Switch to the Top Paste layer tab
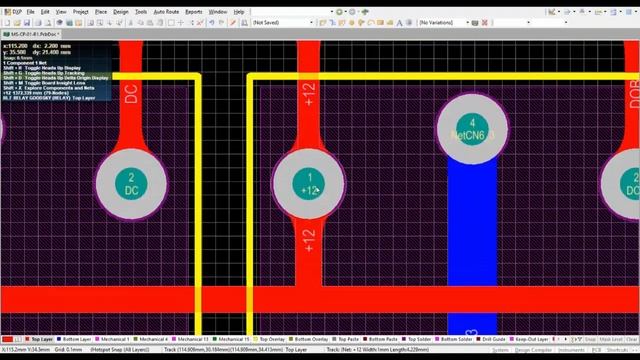The height and width of the screenshot is (360, 640). pos(347,339)
